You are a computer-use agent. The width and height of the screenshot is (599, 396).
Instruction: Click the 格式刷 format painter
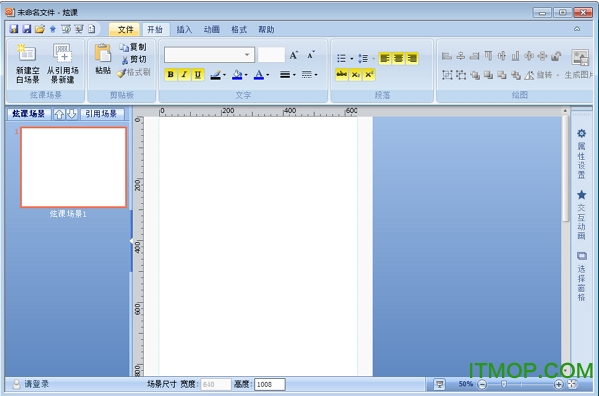[134, 72]
